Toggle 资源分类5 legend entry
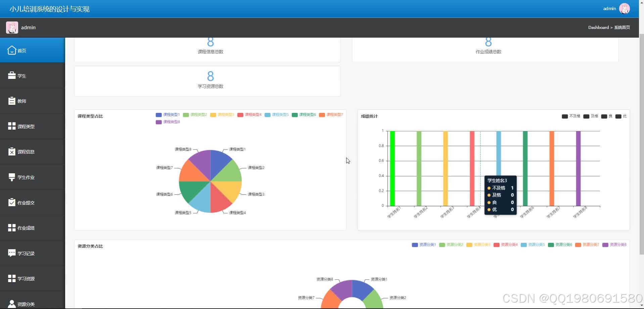Viewport: 644px width, 309px height. coord(533,245)
